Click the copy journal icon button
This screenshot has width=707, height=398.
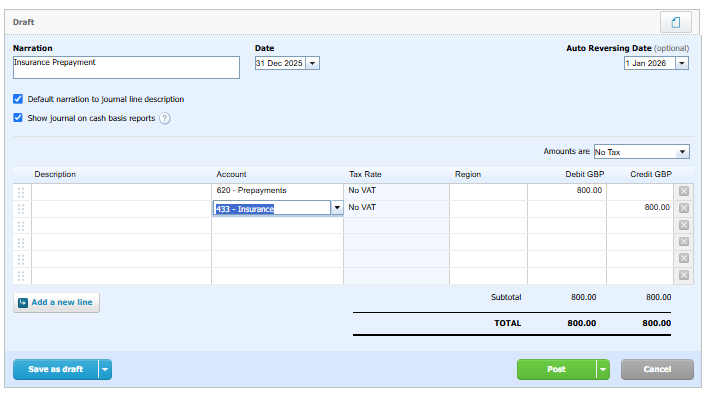pyautogui.click(x=675, y=22)
